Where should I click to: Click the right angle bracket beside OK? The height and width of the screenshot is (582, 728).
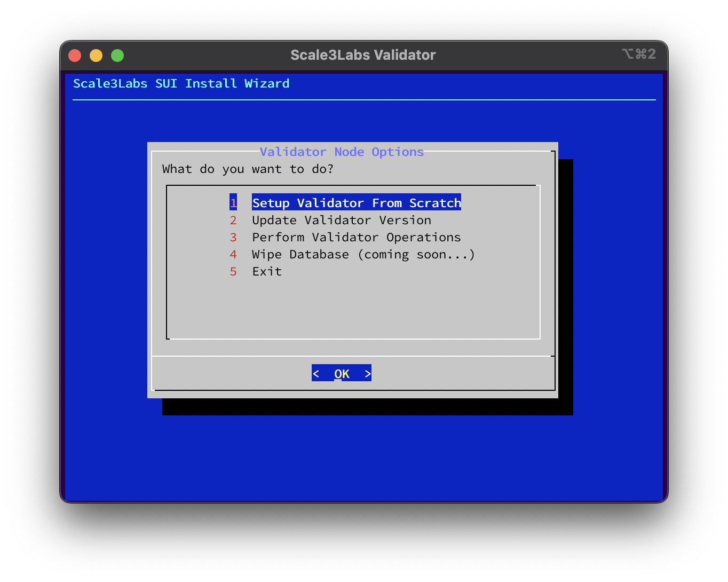[x=367, y=373]
